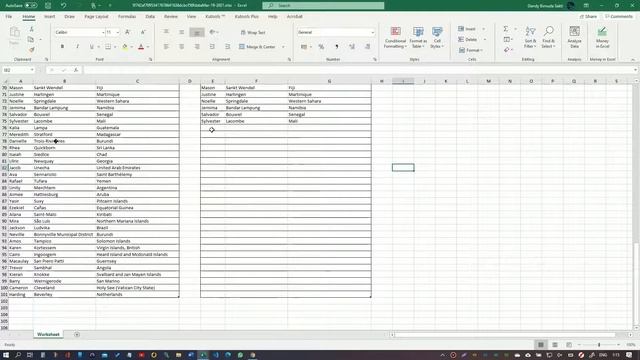Apply the red font color
Image resolution: width=640 pixels, height=360 pixels.
pos(141,47)
